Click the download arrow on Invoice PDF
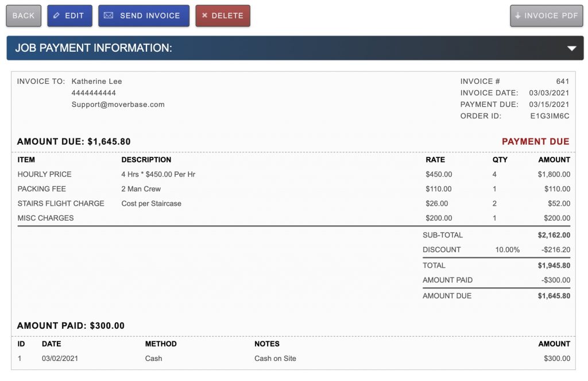 point(519,16)
